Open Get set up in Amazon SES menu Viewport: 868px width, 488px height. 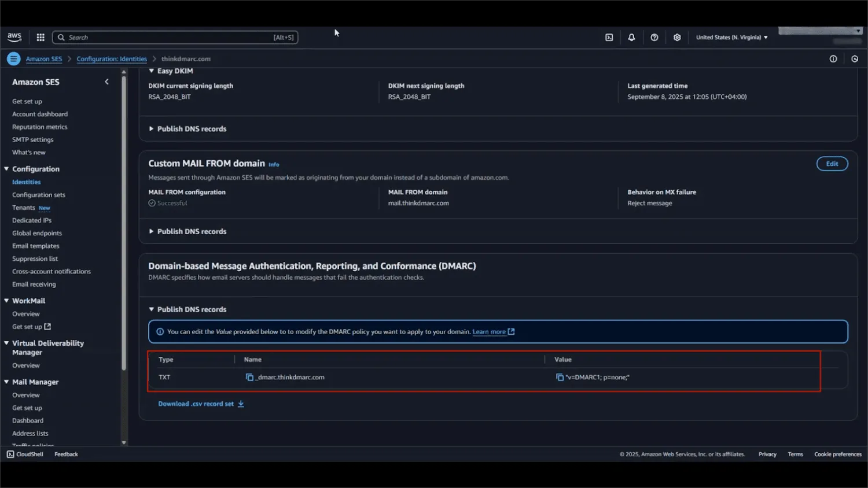pyautogui.click(x=27, y=102)
